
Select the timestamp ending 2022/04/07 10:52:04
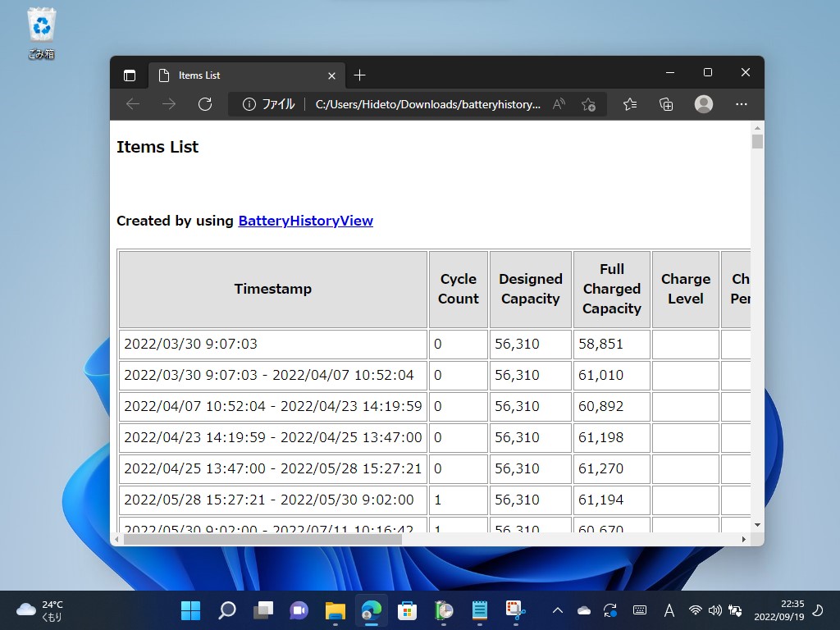[272, 375]
